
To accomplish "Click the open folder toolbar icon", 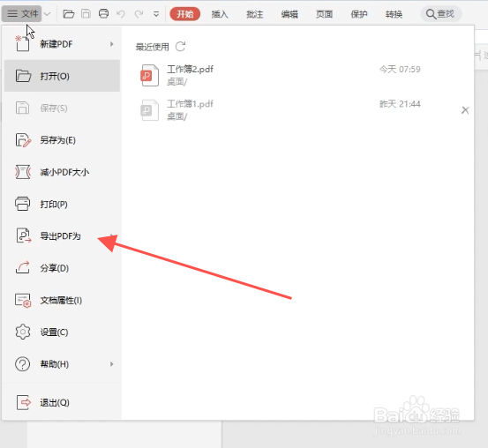I will pyautogui.click(x=69, y=14).
